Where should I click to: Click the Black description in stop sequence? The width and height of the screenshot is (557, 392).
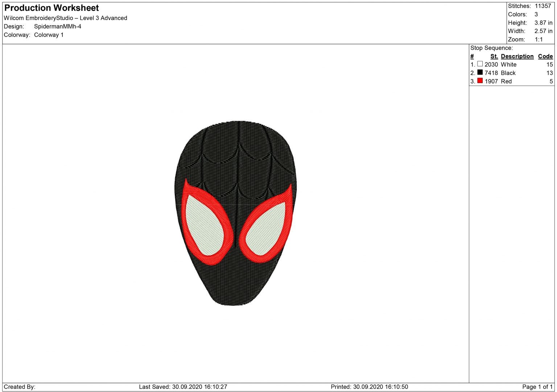click(x=508, y=73)
